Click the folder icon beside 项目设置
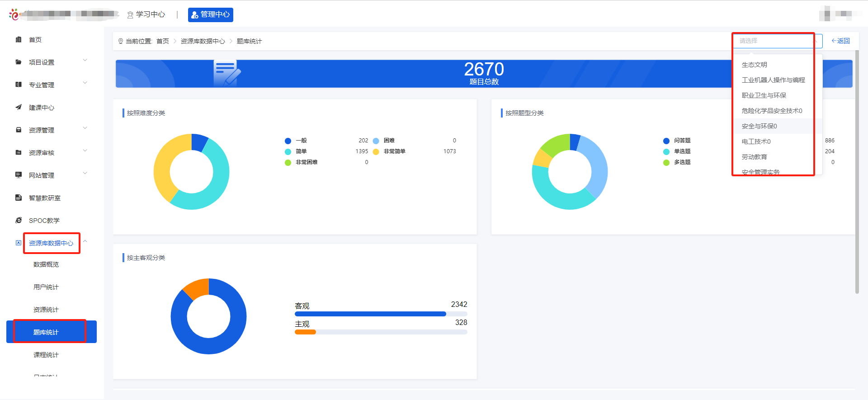This screenshot has width=868, height=400. pyautogui.click(x=19, y=62)
